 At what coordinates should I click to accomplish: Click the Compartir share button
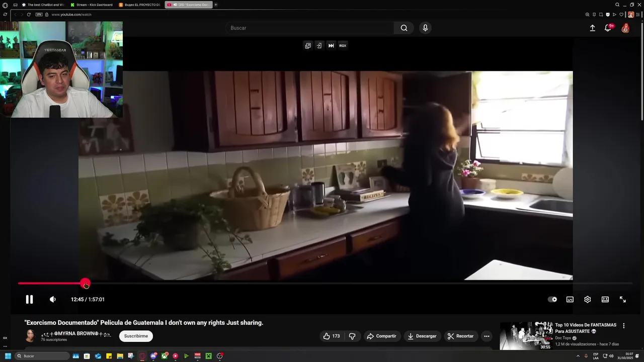coord(381,336)
